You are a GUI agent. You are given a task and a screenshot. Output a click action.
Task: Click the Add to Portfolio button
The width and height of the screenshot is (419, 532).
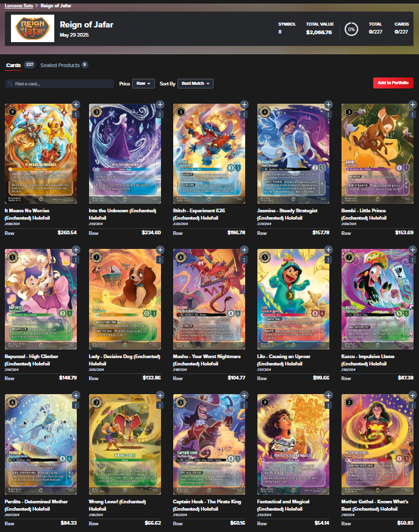(393, 83)
